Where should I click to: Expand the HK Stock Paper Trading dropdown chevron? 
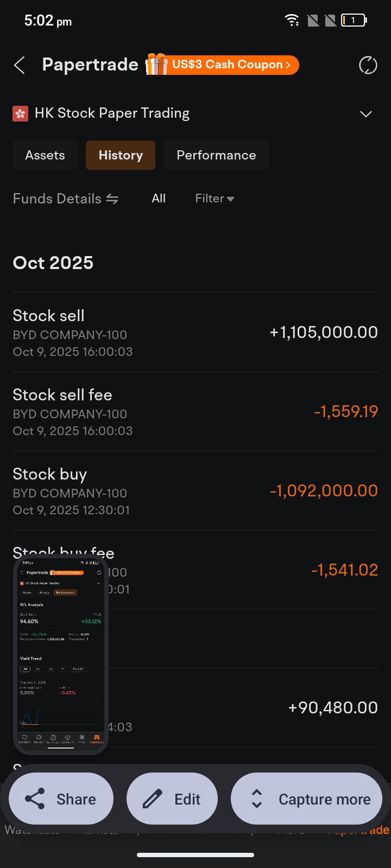point(366,114)
